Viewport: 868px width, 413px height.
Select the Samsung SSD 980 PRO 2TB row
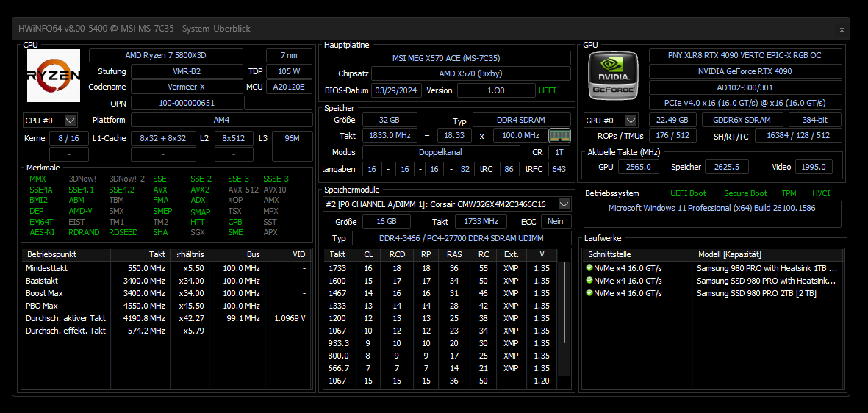712,293
